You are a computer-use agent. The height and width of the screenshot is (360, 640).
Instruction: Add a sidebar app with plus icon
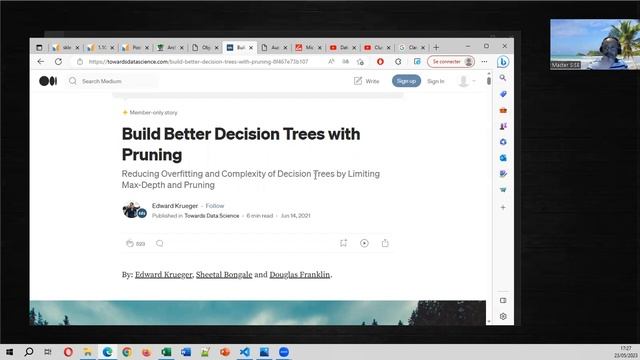pos(503,207)
